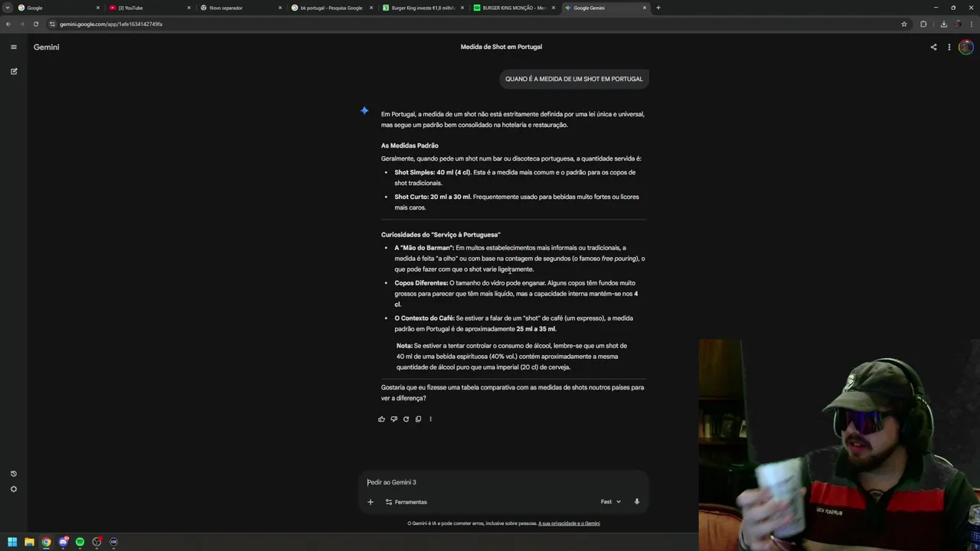Open a new Chrome tab with plus
Viewport: 980px width, 551px height.
point(658,8)
